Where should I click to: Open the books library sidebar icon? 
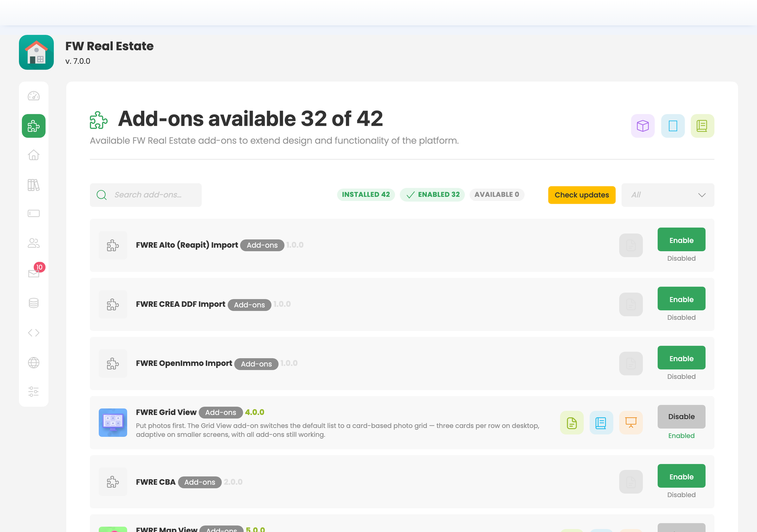(34, 185)
